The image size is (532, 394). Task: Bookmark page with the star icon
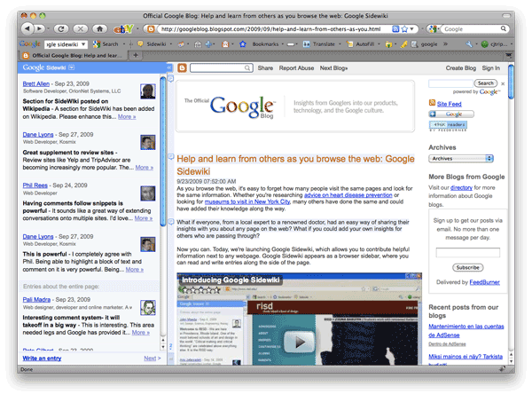coord(405,29)
